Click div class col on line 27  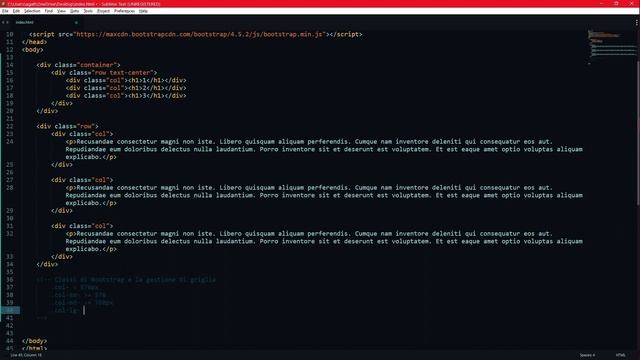click(82, 180)
